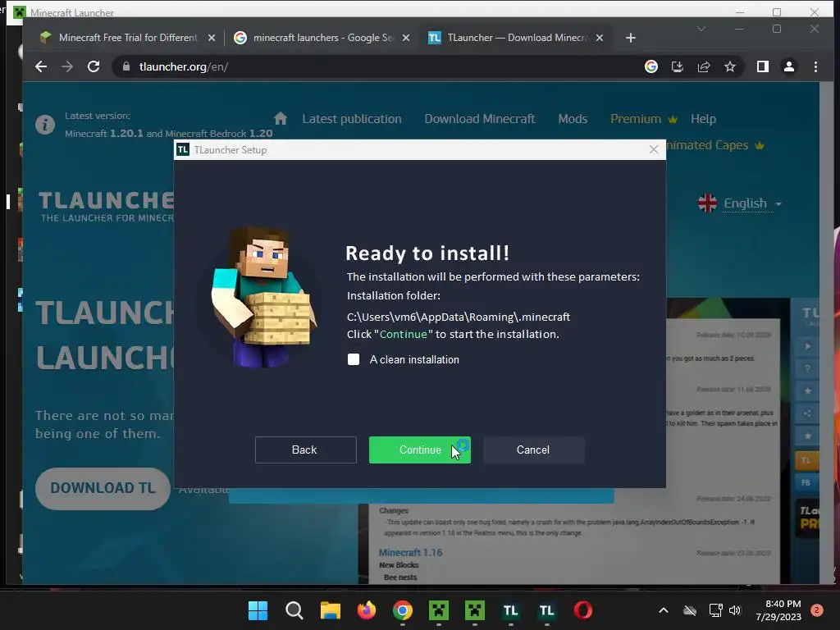Open second Minecraft creeper taskbar icon

475,610
